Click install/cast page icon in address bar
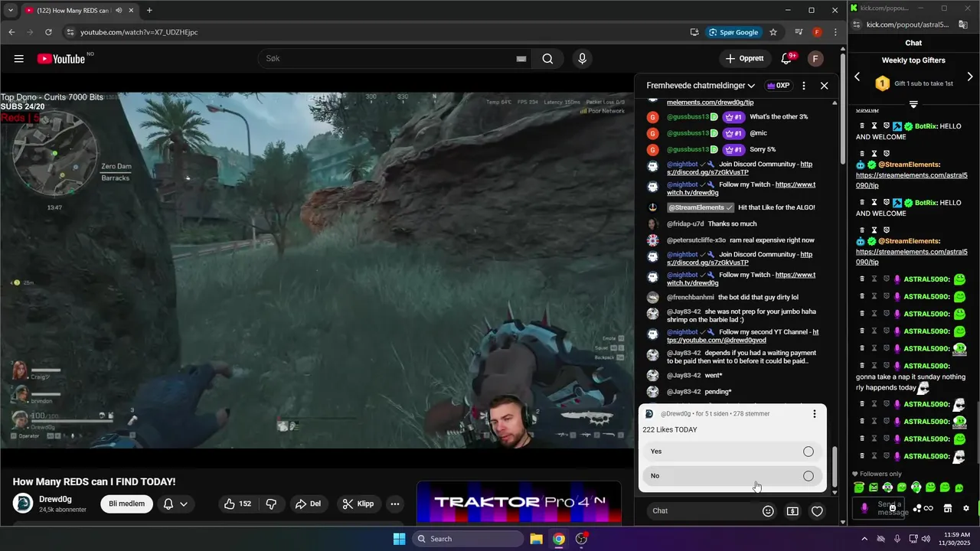Screen dimensions: 980x551 pyautogui.click(x=694, y=32)
